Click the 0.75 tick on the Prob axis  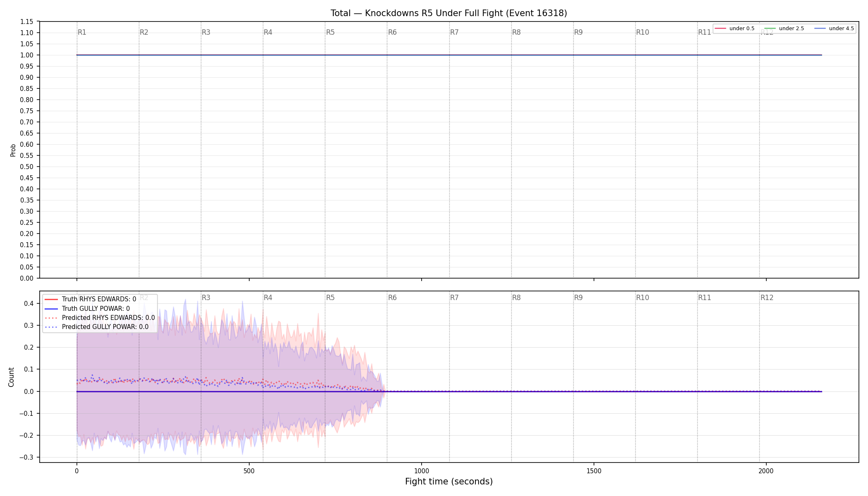27,111
